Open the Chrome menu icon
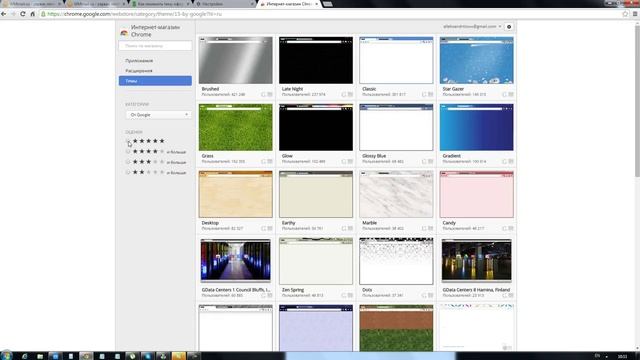Image resolution: width=640 pixels, height=360 pixels. (635, 14)
